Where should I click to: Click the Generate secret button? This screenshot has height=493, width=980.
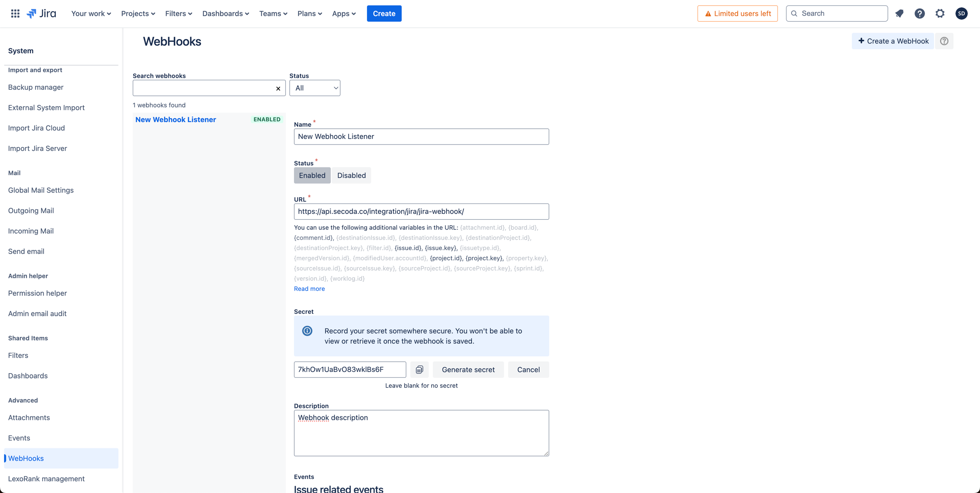(x=468, y=370)
